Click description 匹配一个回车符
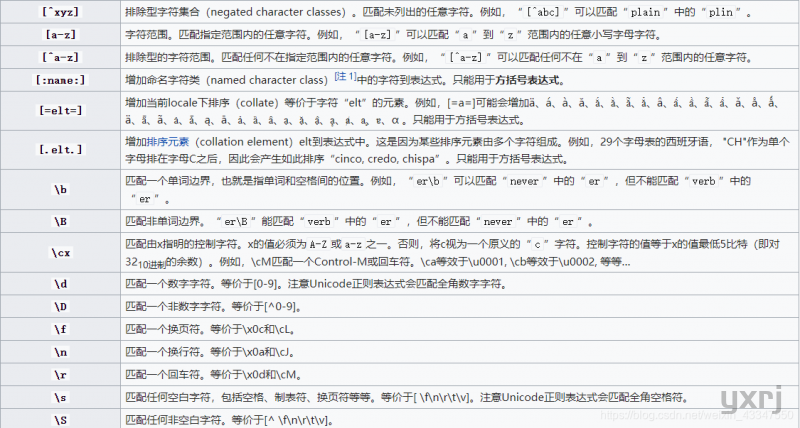Viewport: 800px width, 428px height. (x=214, y=375)
